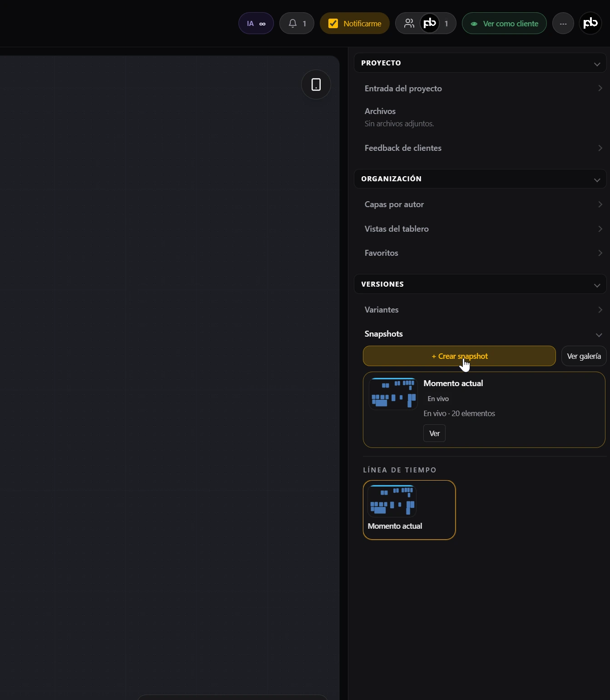The image size is (610, 700).
Task: Collapse the Snapshots subsection chevron
Action: pyautogui.click(x=599, y=335)
